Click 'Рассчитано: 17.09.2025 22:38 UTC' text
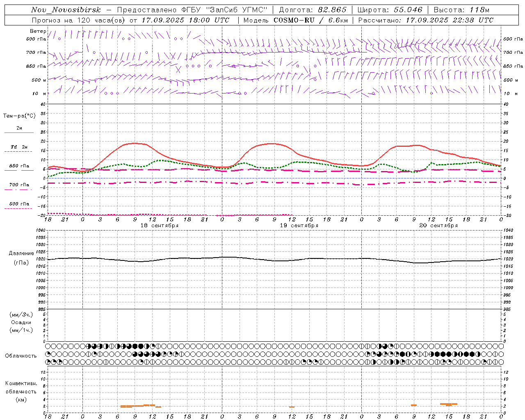 click(x=426, y=20)
